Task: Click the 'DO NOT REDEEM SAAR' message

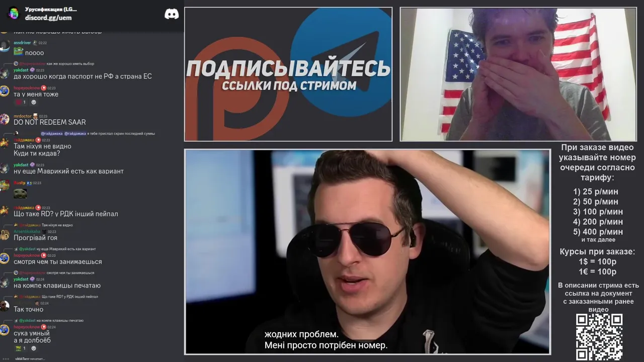Action: (x=50, y=122)
